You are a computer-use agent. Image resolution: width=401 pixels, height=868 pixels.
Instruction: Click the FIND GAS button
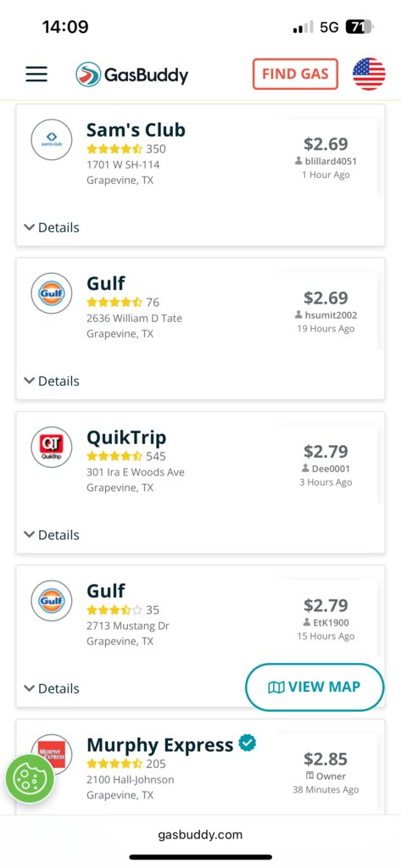295,75
